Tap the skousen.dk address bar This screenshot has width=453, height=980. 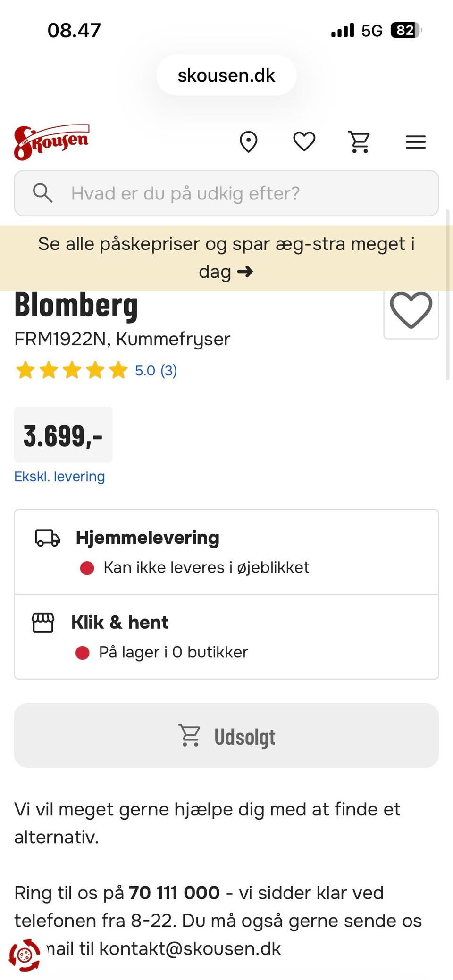[226, 75]
